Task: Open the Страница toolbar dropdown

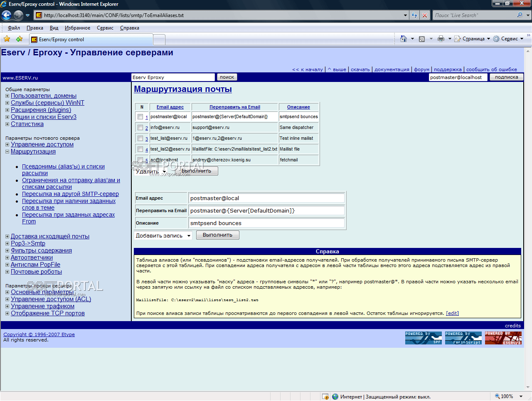Action: (x=472, y=39)
